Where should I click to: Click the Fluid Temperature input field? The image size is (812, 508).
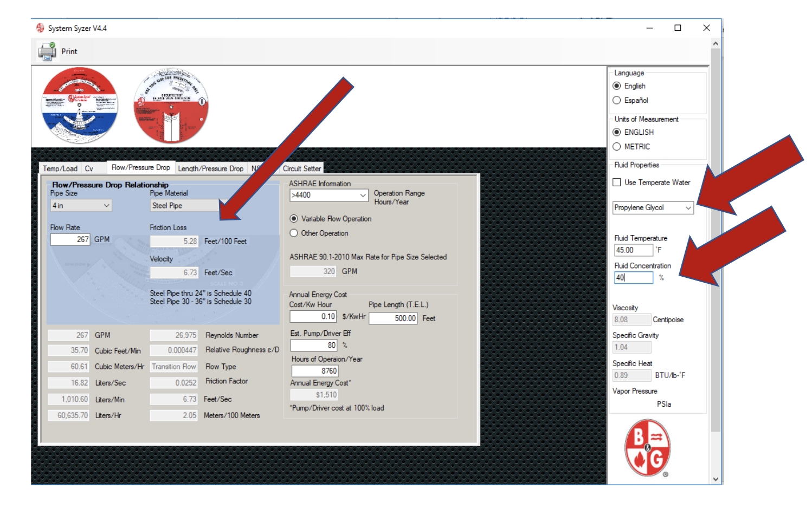(x=634, y=250)
